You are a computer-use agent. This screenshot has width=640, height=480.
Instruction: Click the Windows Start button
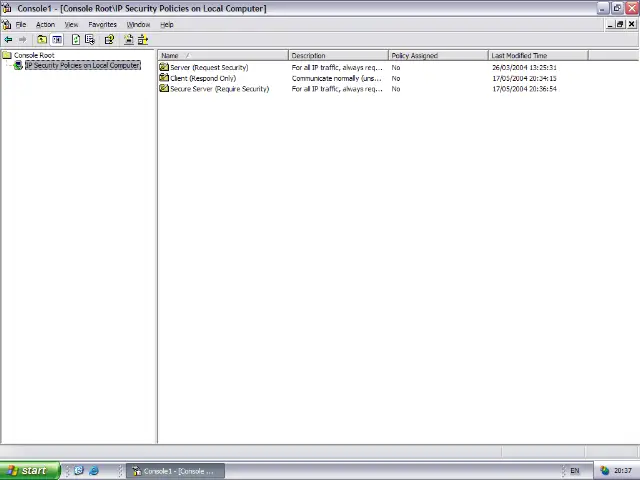tap(27, 471)
